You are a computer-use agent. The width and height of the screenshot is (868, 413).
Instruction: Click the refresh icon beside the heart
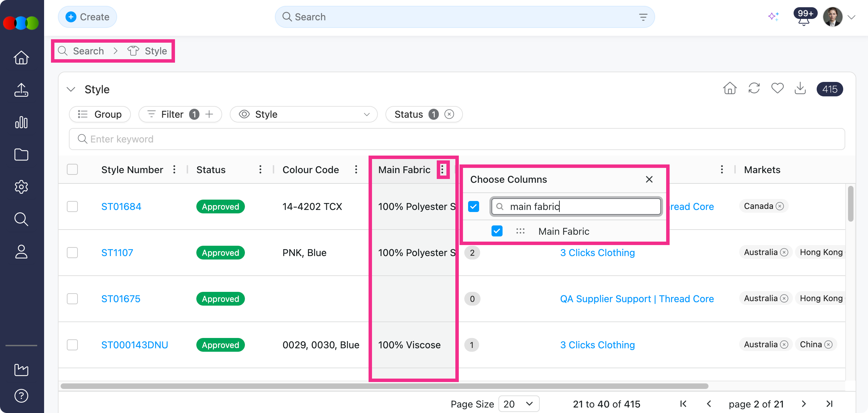click(x=754, y=89)
